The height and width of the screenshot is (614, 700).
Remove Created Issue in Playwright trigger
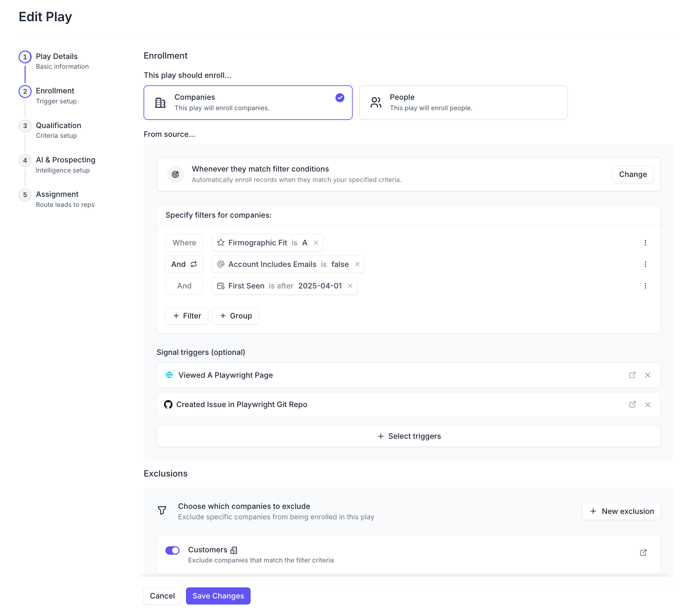647,405
